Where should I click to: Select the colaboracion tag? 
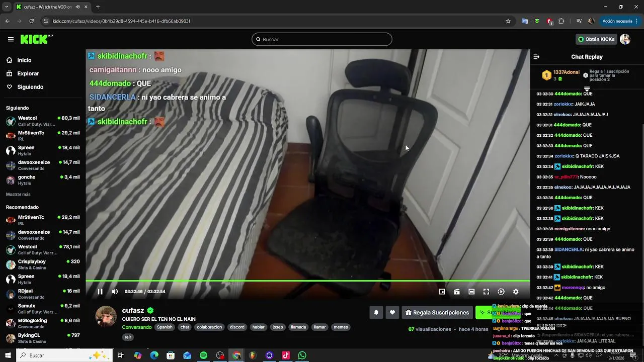pyautogui.click(x=209, y=327)
